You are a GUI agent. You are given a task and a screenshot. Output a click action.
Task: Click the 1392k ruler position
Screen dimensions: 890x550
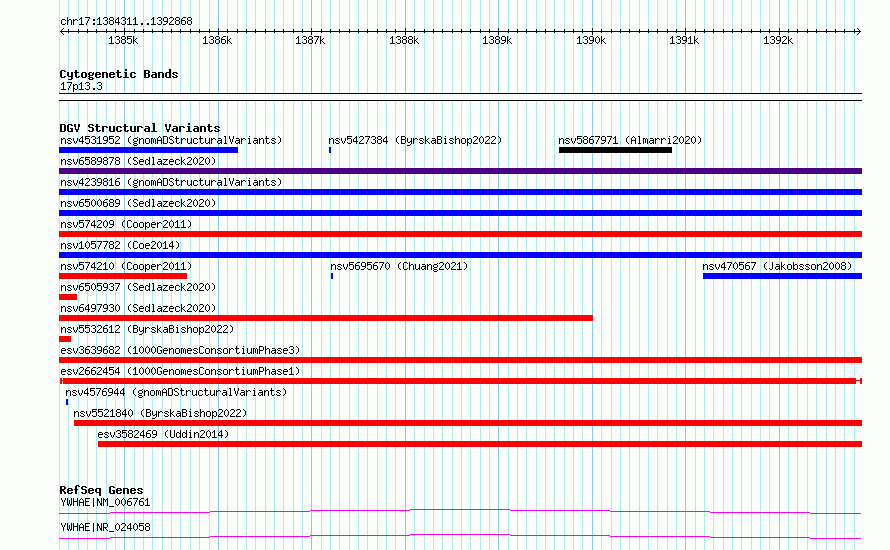pyautogui.click(x=778, y=40)
